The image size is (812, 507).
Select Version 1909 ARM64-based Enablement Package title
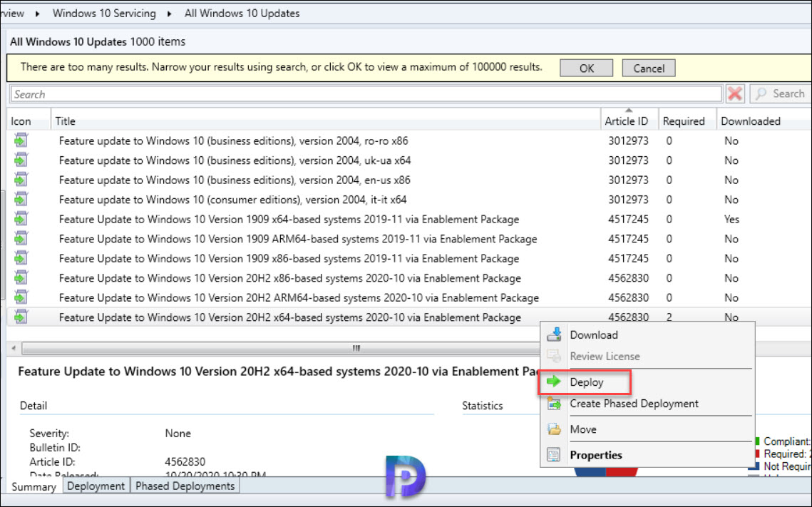[298, 240]
